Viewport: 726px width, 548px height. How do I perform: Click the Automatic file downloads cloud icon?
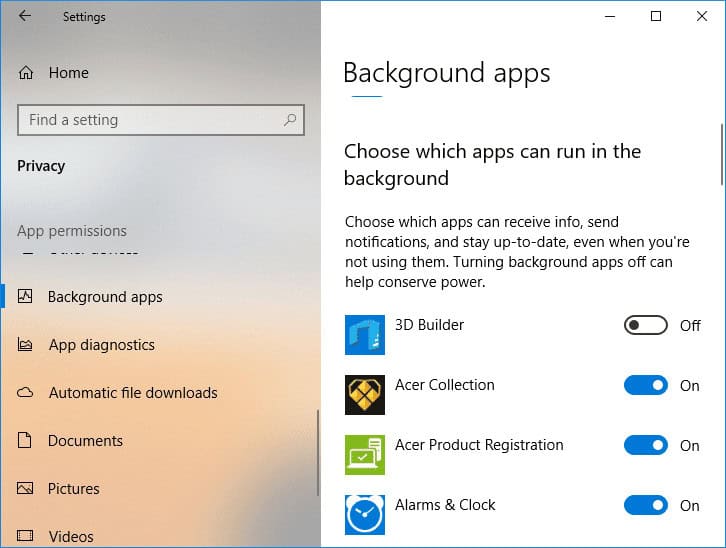[x=25, y=392]
